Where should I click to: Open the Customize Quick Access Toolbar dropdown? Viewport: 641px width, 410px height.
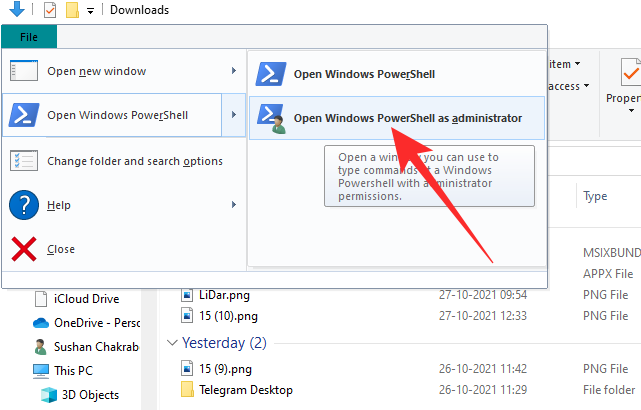[90, 11]
